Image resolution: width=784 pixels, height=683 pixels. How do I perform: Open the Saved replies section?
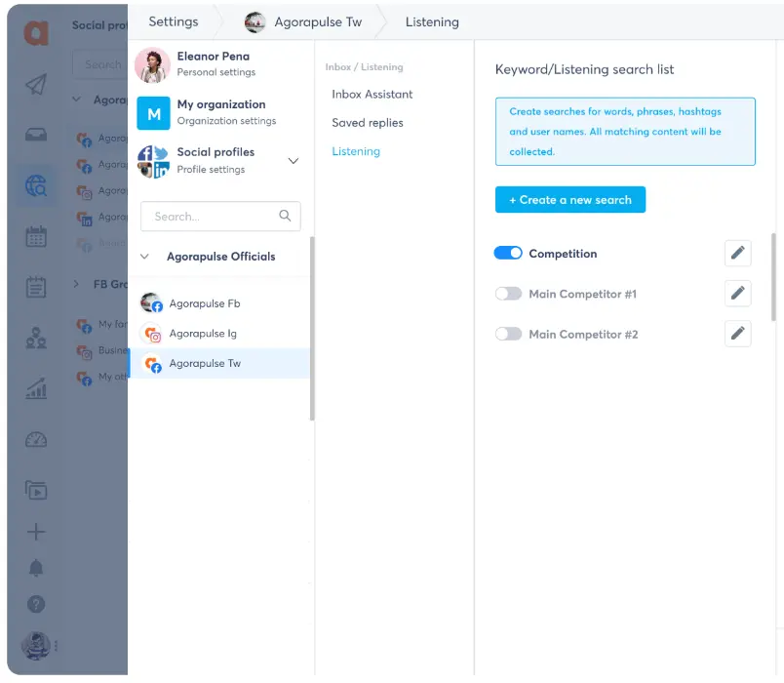pos(369,123)
